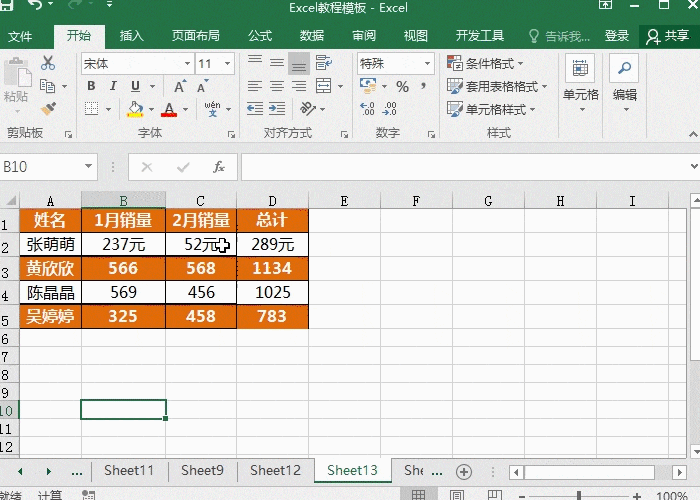Open 条件格式 conditional formatting menu
Image resolution: width=700 pixels, height=500 pixels.
point(485,63)
